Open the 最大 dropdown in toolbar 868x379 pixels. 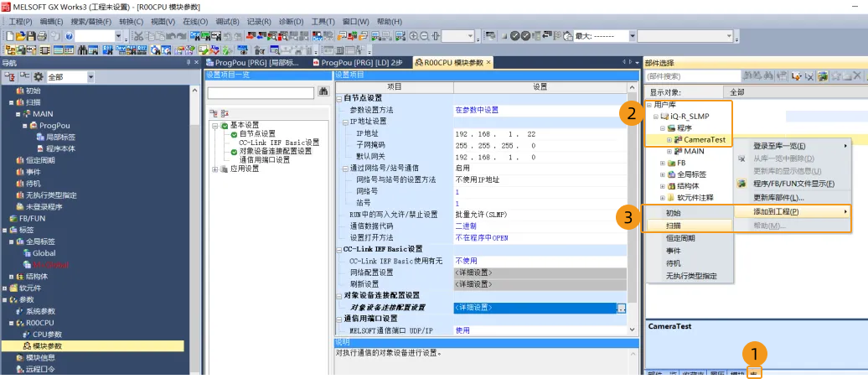point(633,36)
